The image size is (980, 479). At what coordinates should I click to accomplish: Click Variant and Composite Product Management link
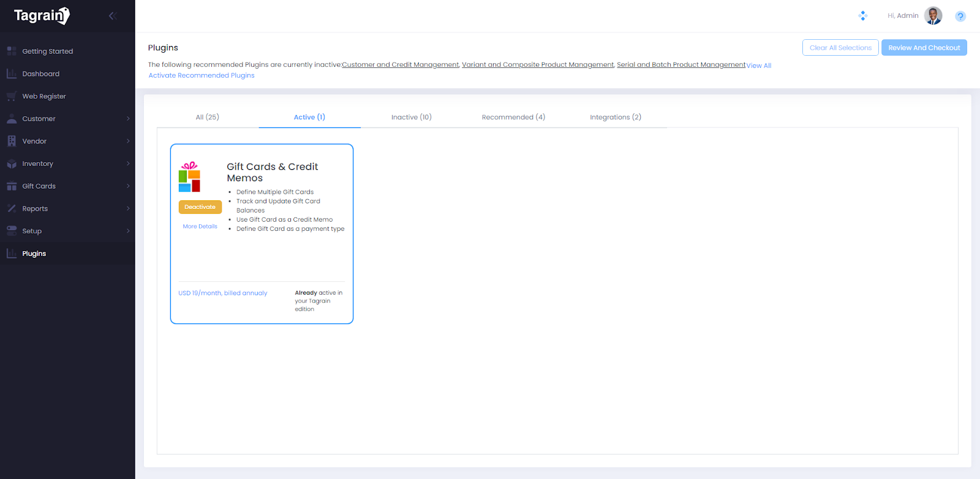click(x=538, y=65)
